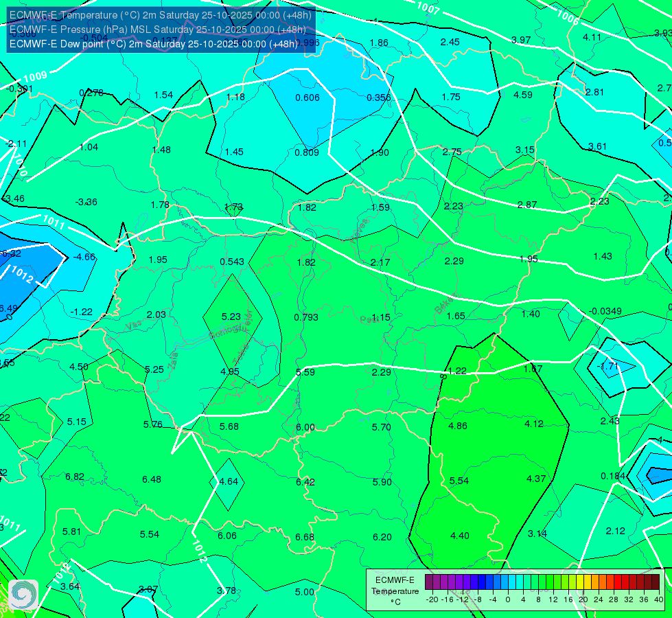Click the dew point value 6.00
The width and height of the screenshot is (672, 618).
305,428
